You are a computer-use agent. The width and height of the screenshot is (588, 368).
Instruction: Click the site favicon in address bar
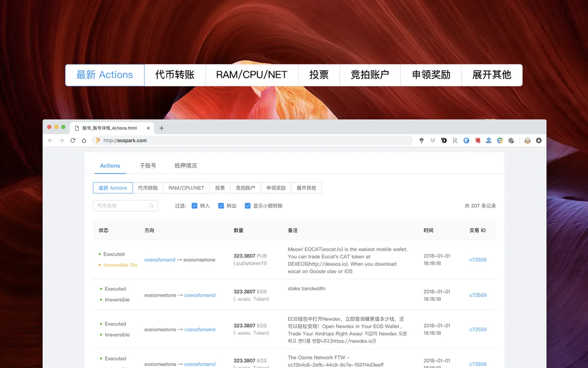tap(97, 140)
